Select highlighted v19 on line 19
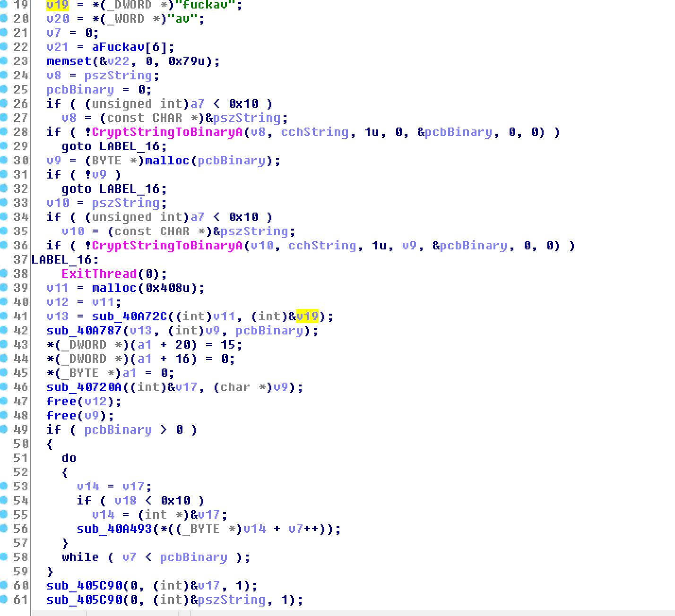The height and width of the screenshot is (616, 675). click(x=58, y=5)
